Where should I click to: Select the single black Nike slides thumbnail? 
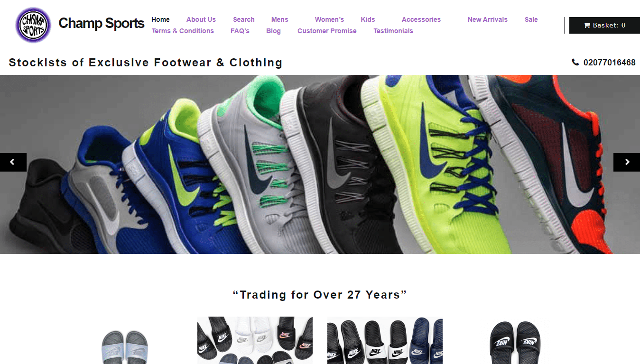[514, 342]
